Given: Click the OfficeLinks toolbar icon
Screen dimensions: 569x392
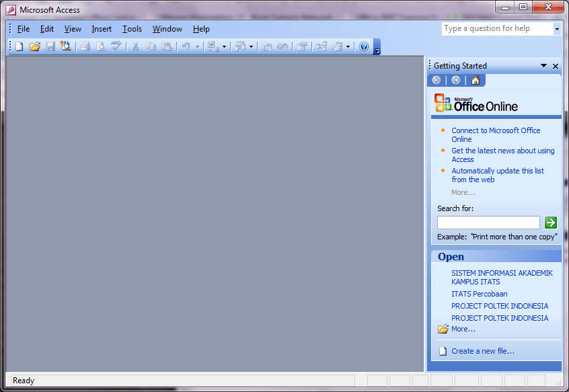Looking at the screenshot, I should [x=213, y=46].
